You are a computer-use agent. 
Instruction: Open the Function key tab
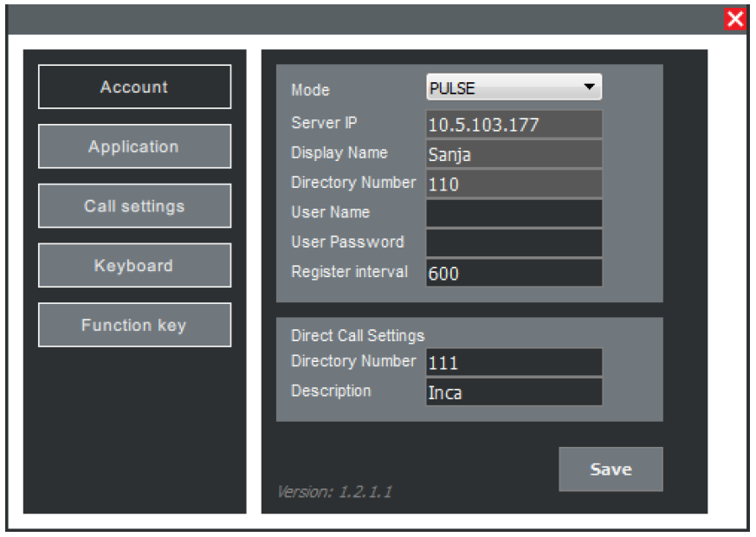pyautogui.click(x=134, y=326)
